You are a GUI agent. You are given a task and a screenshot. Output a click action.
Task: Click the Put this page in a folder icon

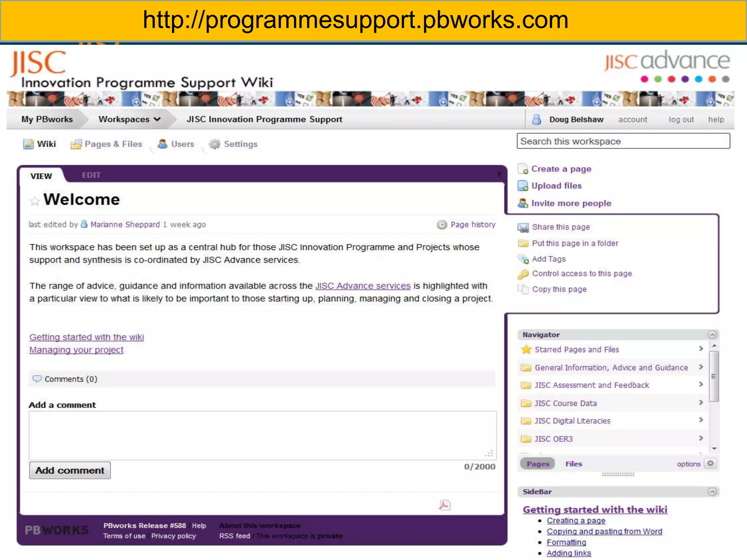tap(523, 244)
